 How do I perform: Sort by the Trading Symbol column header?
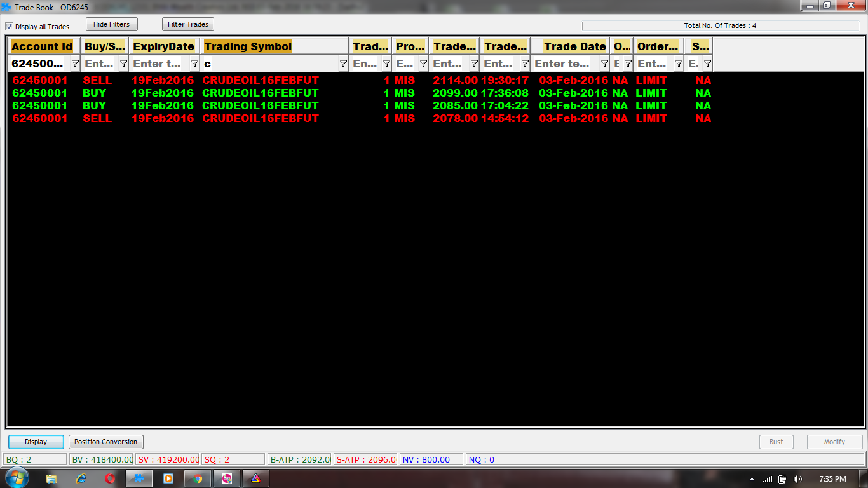[248, 46]
